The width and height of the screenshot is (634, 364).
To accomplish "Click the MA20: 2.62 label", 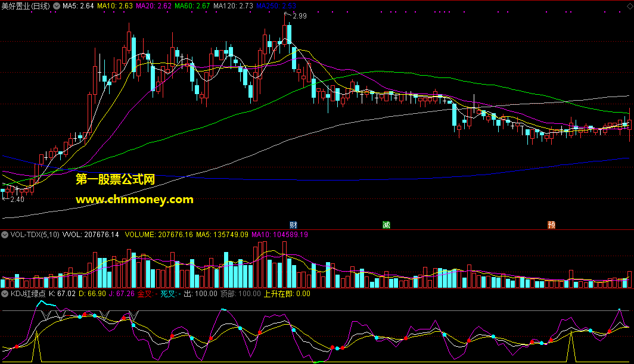I will (154, 6).
